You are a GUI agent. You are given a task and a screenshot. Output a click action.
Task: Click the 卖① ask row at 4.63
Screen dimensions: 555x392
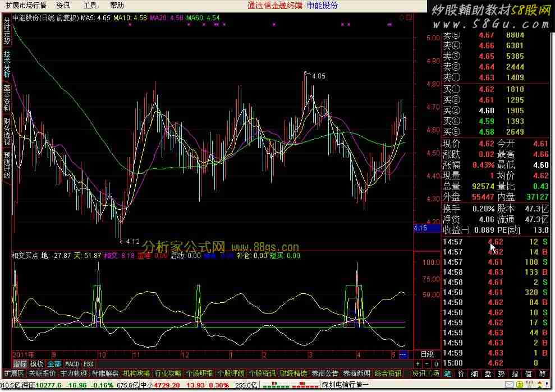click(x=496, y=77)
